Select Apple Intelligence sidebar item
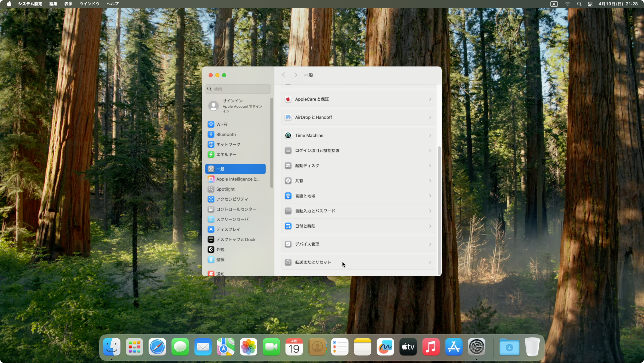 point(235,179)
